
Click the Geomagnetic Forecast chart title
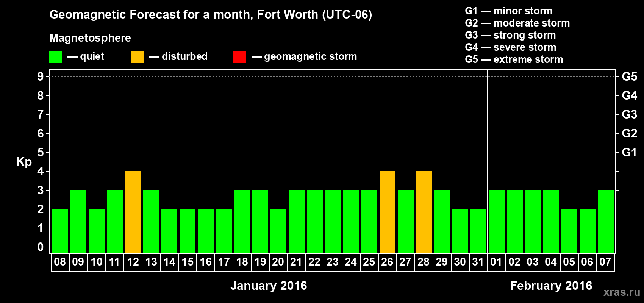click(x=211, y=15)
